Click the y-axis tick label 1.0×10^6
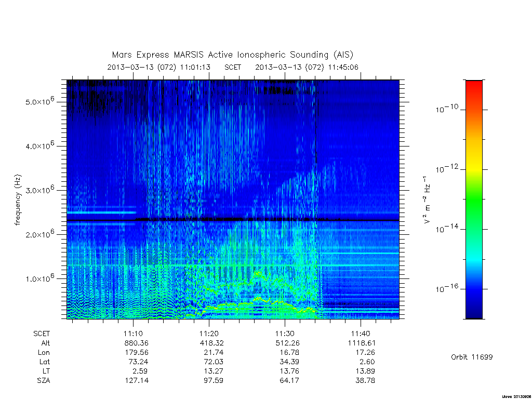Image resolution: width=532 pixels, height=399 pixels. coord(39,277)
